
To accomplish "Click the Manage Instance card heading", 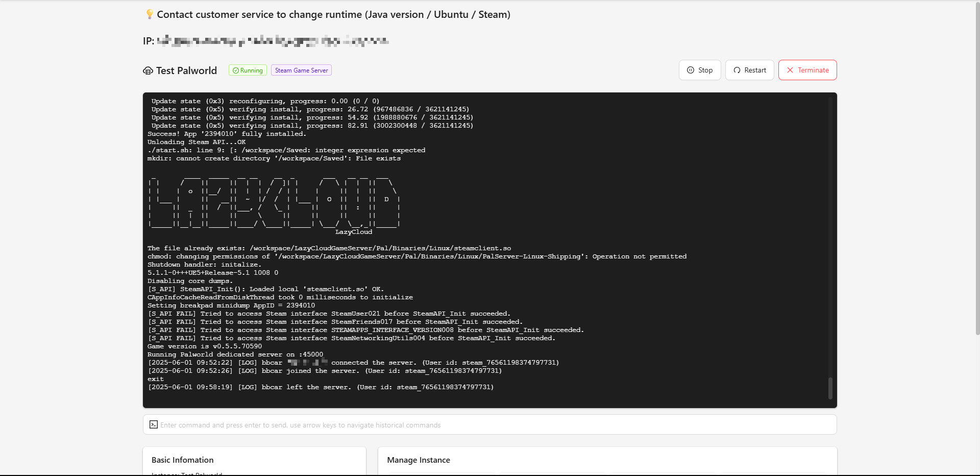I will click(419, 460).
